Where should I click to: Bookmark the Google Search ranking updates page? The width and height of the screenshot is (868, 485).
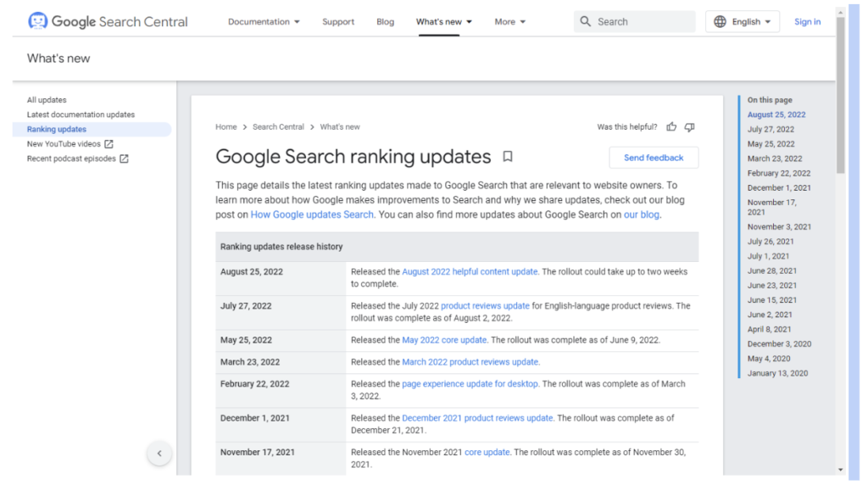click(x=508, y=157)
